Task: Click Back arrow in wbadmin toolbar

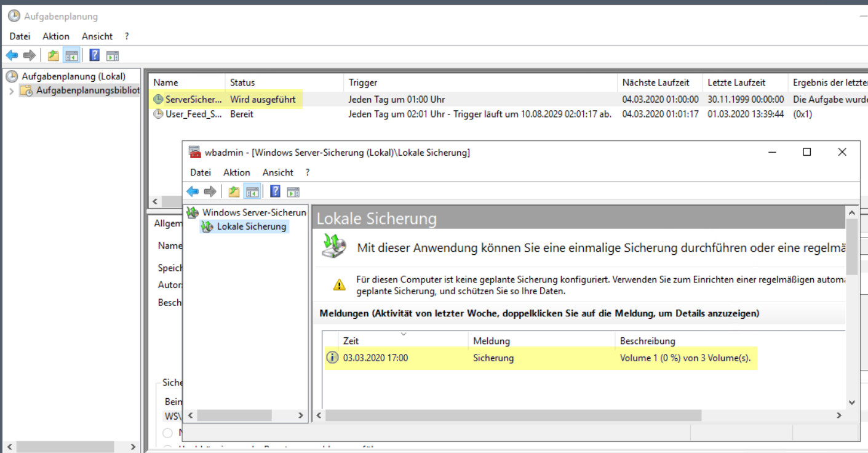Action: pyautogui.click(x=193, y=192)
